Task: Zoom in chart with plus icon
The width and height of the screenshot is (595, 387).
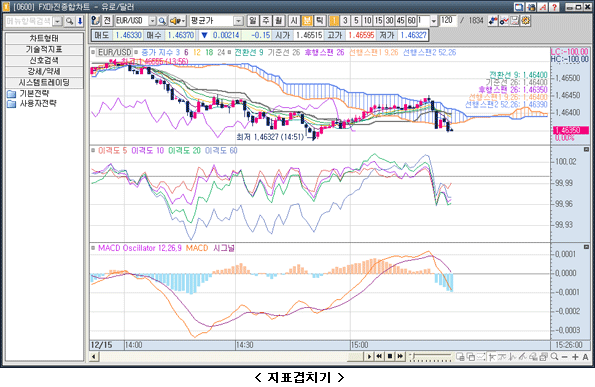Action: 575,357
